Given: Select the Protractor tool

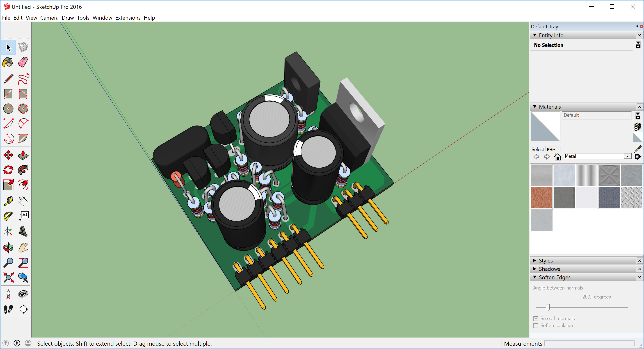Looking at the screenshot, I should click(x=8, y=216).
